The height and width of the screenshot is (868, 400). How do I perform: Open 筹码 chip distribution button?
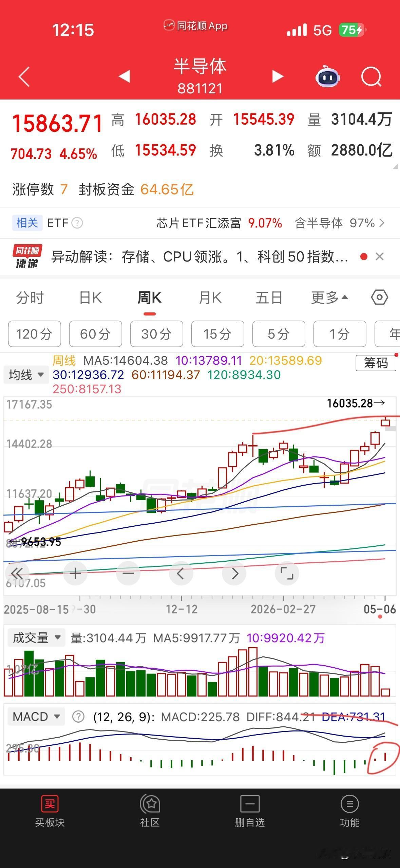click(376, 363)
